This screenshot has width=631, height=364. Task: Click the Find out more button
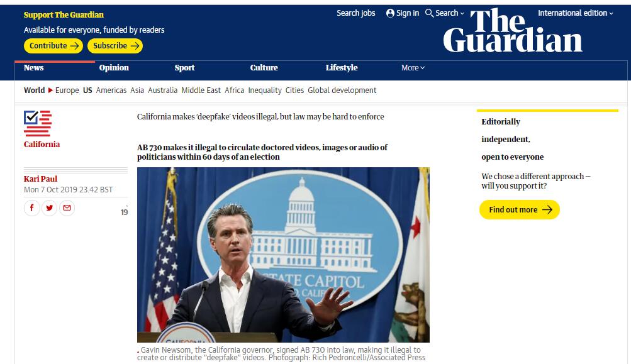click(519, 210)
